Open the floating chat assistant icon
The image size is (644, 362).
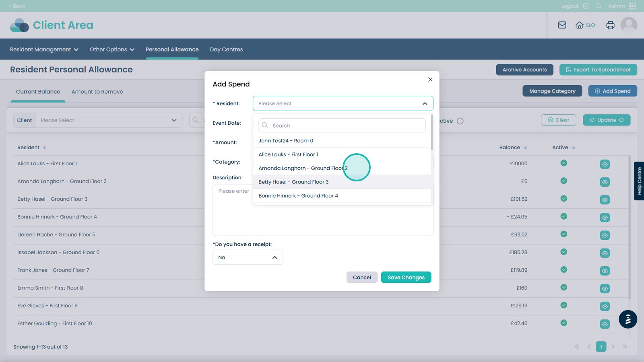(x=627, y=319)
